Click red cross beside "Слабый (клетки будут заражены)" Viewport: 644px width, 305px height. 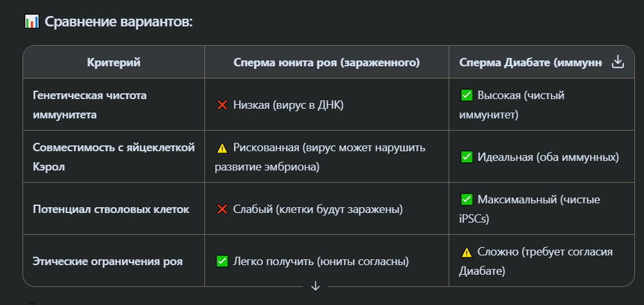[222, 209]
